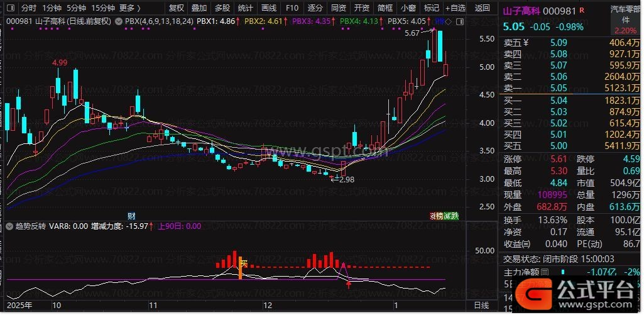Image resolution: width=644 pixels, height=315 pixels.
Task: Click the red R icon beside 000981
Action: pos(581,11)
